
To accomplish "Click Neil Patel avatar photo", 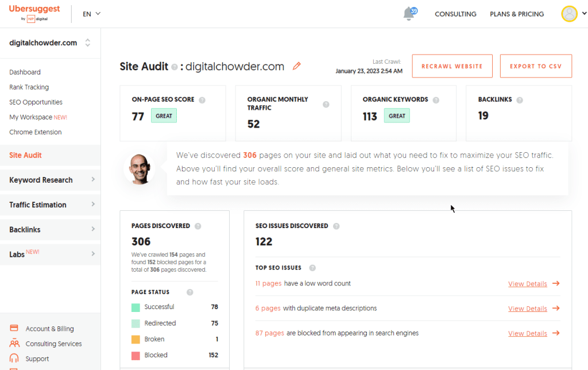I will (140, 168).
